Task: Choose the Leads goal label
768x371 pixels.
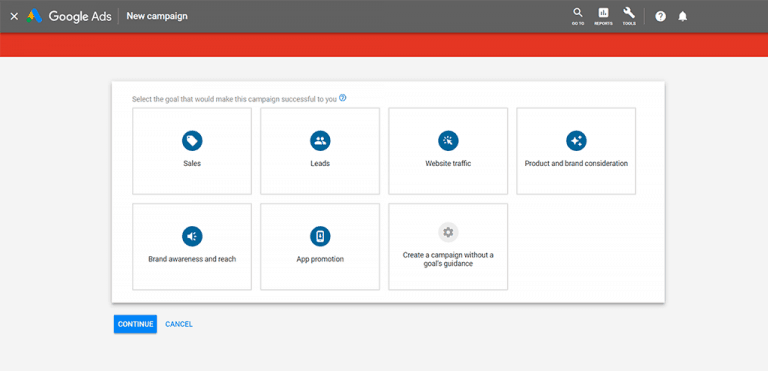Action: click(x=320, y=164)
